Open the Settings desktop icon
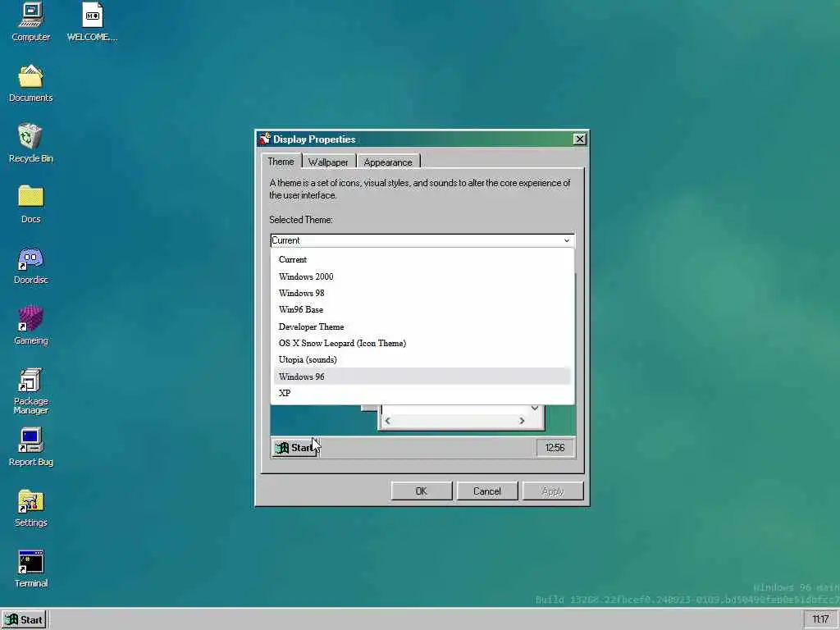Screen dimensions: 840x630 pyautogui.click(x=31, y=508)
